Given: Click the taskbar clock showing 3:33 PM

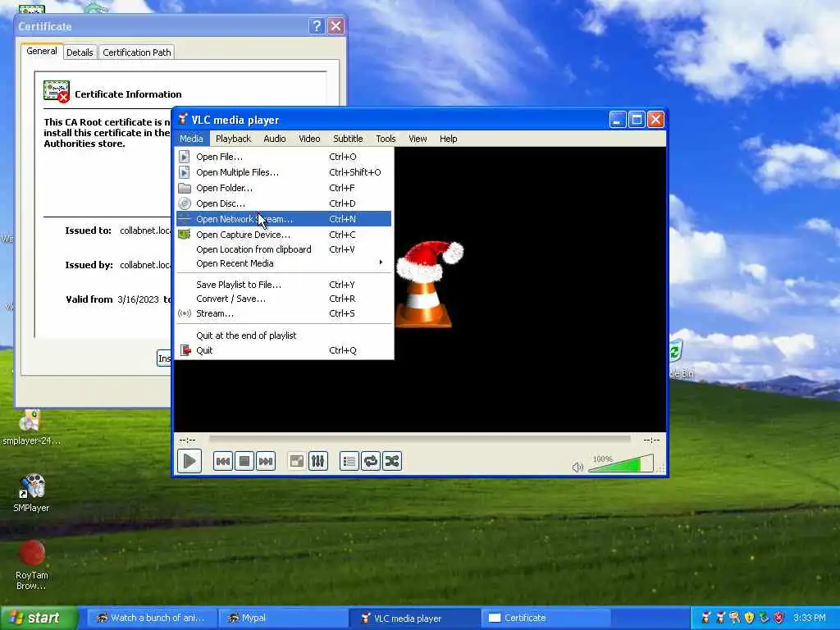Looking at the screenshot, I should (x=810, y=618).
